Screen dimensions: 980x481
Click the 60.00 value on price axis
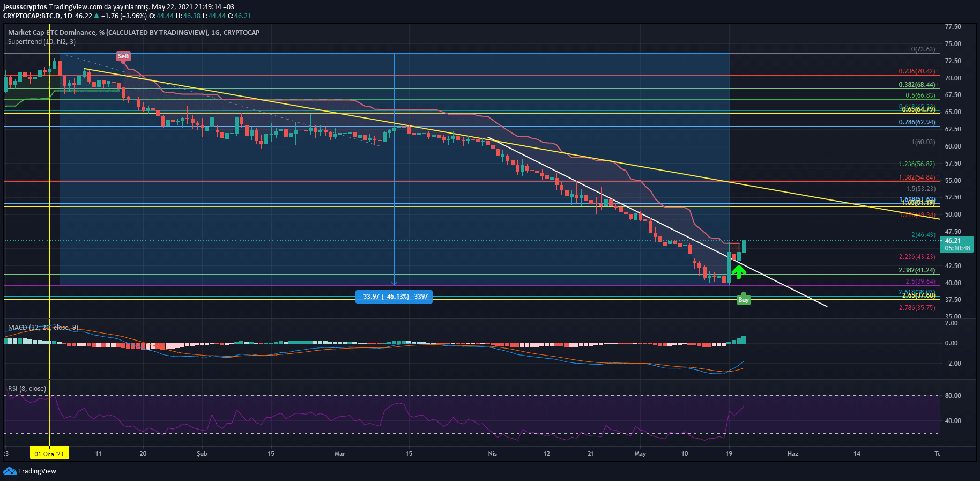(953, 146)
